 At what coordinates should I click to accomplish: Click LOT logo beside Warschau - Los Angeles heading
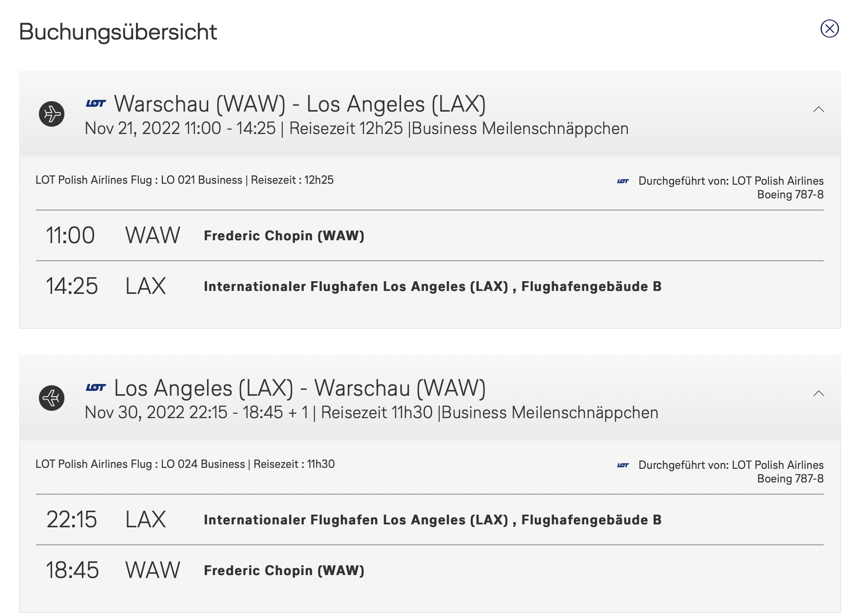coord(96,103)
